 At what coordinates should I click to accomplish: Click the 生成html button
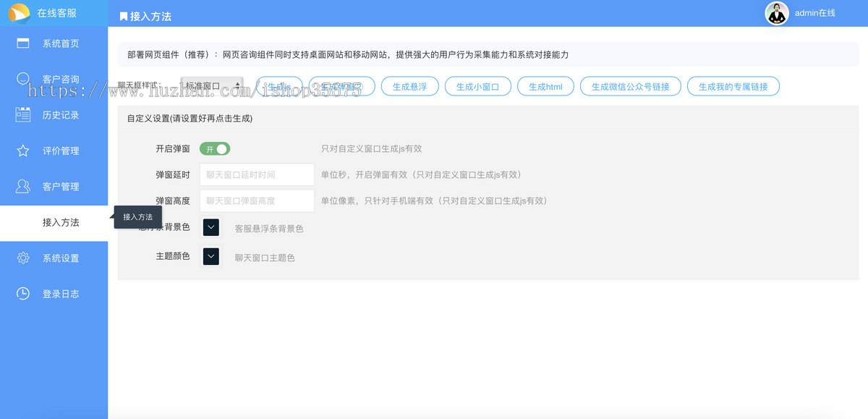[545, 86]
